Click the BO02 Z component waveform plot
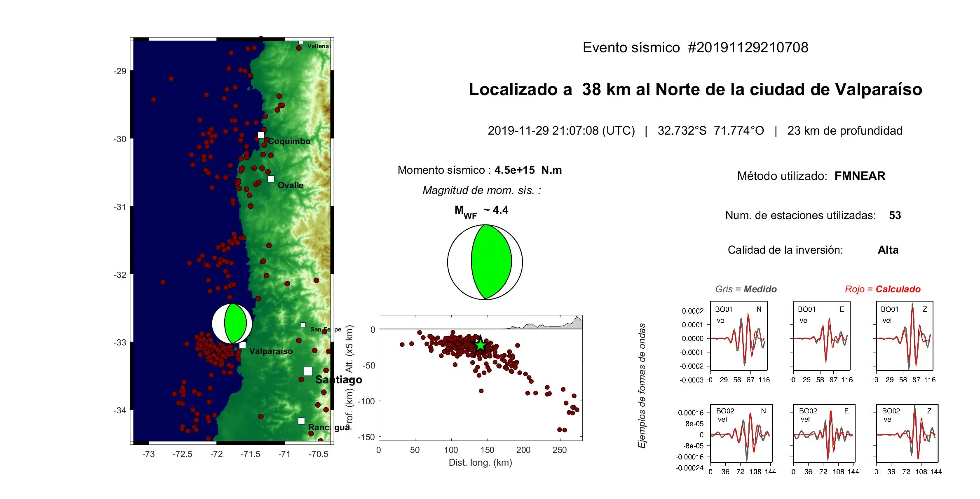The height and width of the screenshot is (499, 980). click(x=907, y=433)
